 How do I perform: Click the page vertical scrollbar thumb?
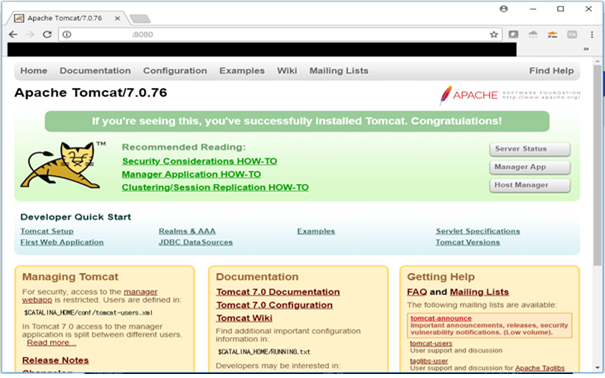click(x=597, y=165)
